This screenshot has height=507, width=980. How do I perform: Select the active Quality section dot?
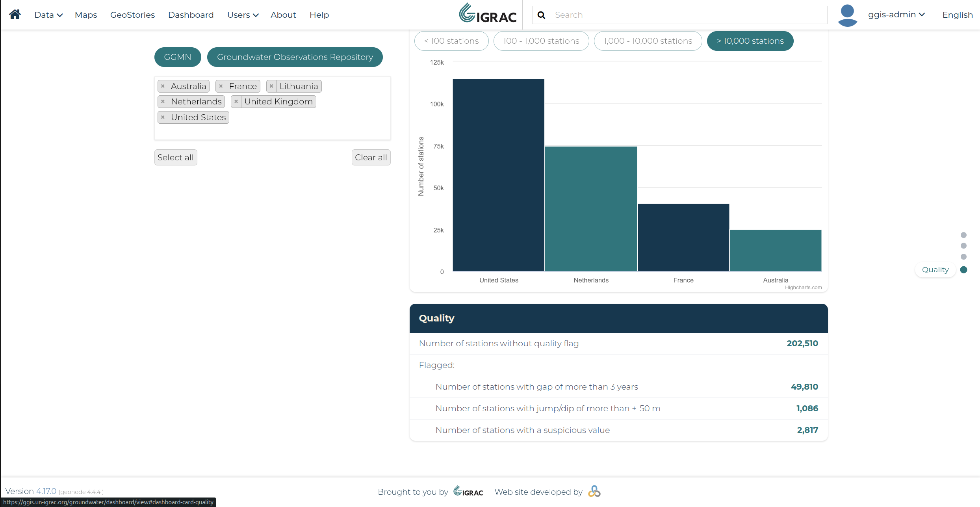tap(963, 270)
